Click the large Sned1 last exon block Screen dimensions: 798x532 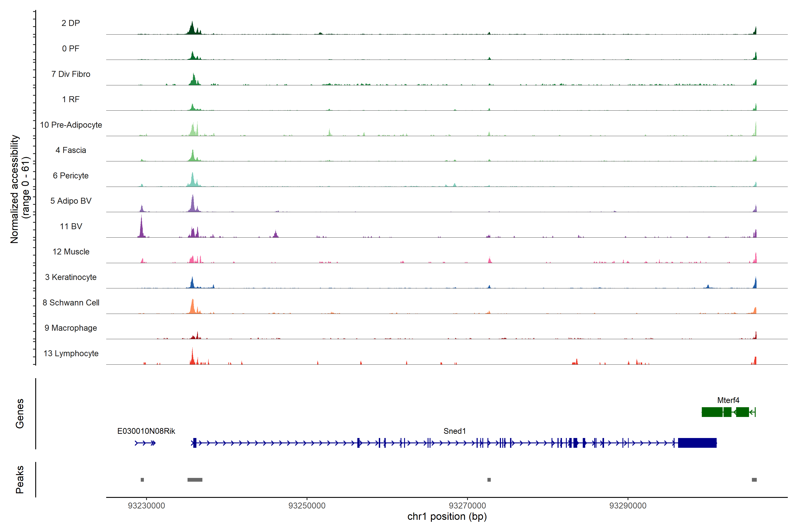pos(697,443)
